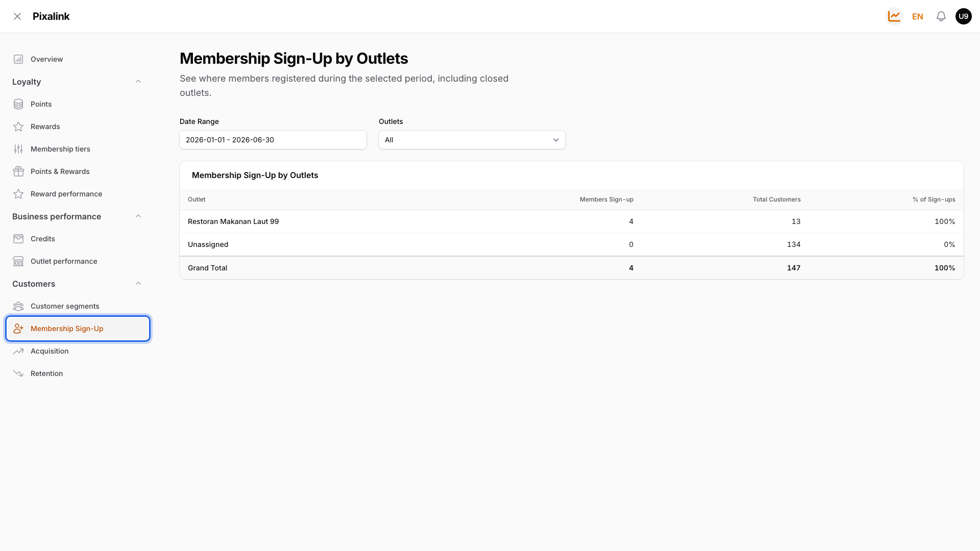Select the Unassigned outlet row
This screenshot has width=980, height=551.
pos(571,244)
